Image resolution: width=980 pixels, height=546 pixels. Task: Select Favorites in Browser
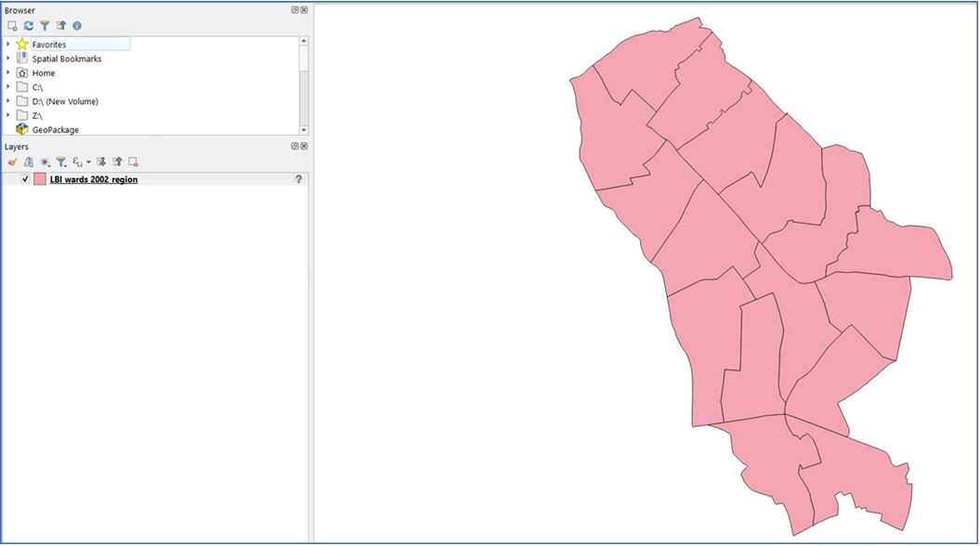(x=49, y=45)
